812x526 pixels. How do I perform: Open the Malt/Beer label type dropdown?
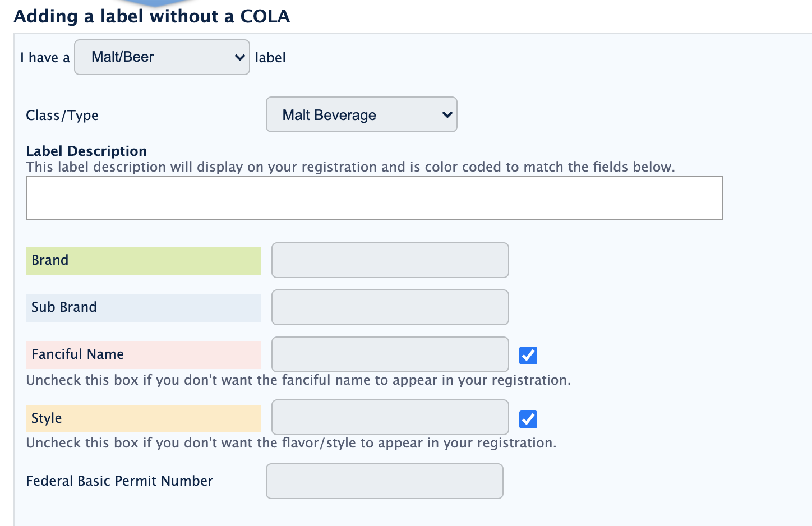pyautogui.click(x=162, y=57)
